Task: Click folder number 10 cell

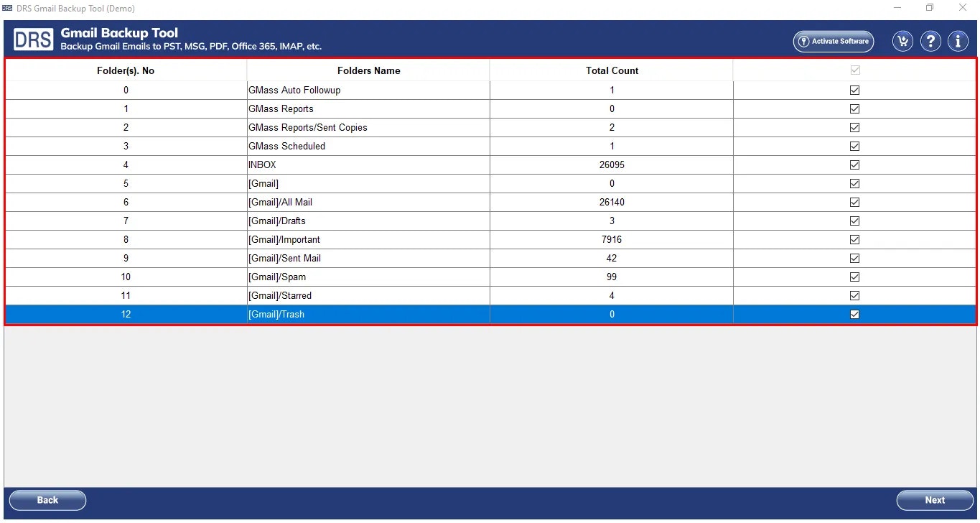Action: point(126,277)
